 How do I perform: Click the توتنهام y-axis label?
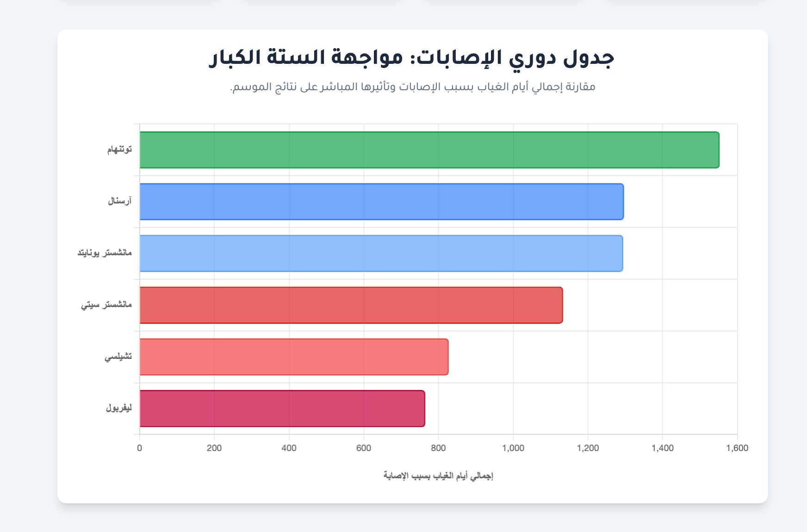point(120,149)
